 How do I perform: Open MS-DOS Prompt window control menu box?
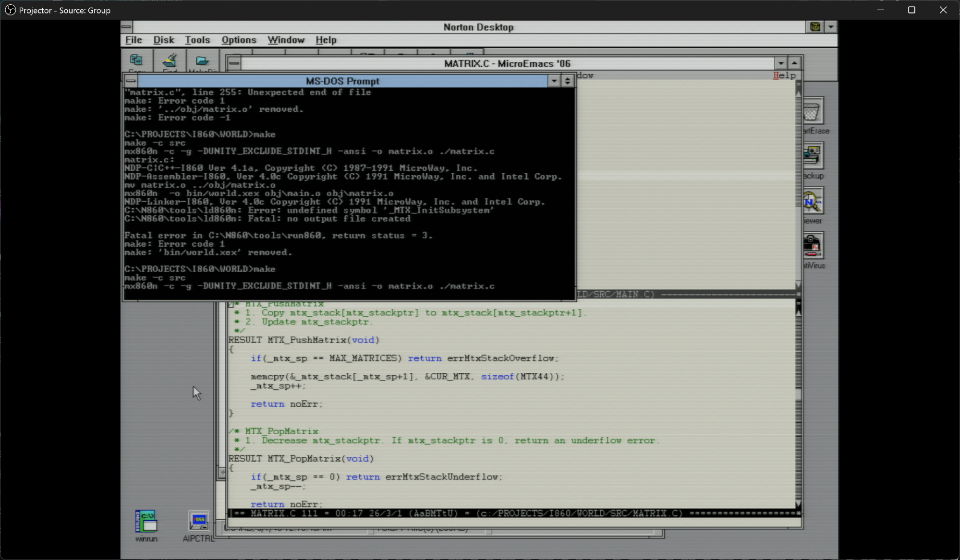tap(131, 81)
